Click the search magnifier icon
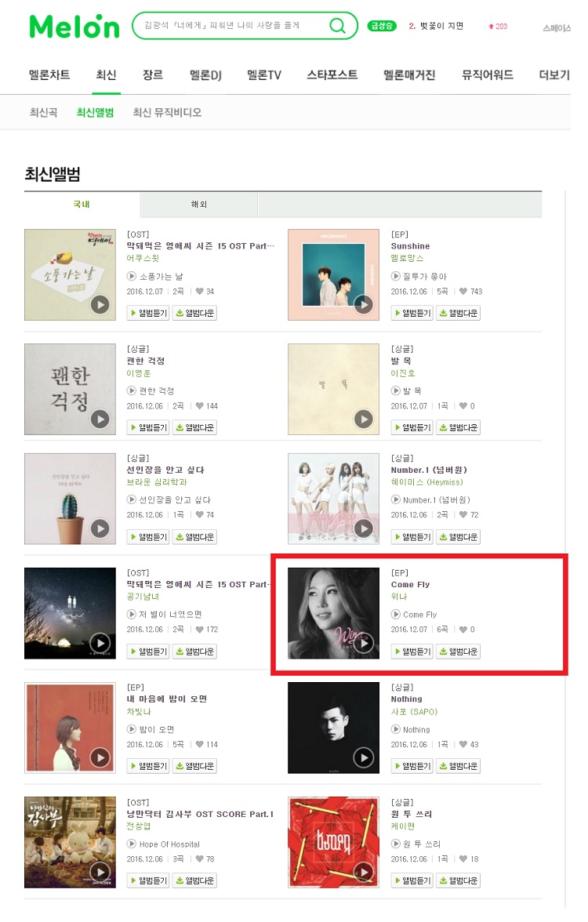Image resolution: width=588 pixels, height=922 pixels. tap(337, 26)
